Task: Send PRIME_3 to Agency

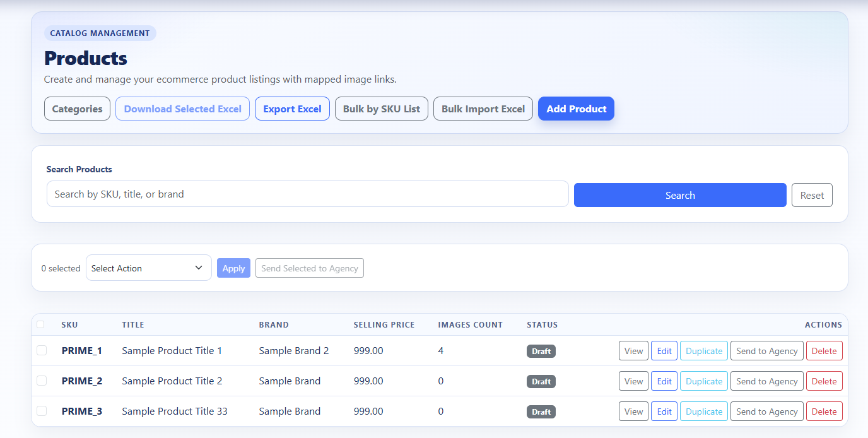Action: [x=767, y=411]
